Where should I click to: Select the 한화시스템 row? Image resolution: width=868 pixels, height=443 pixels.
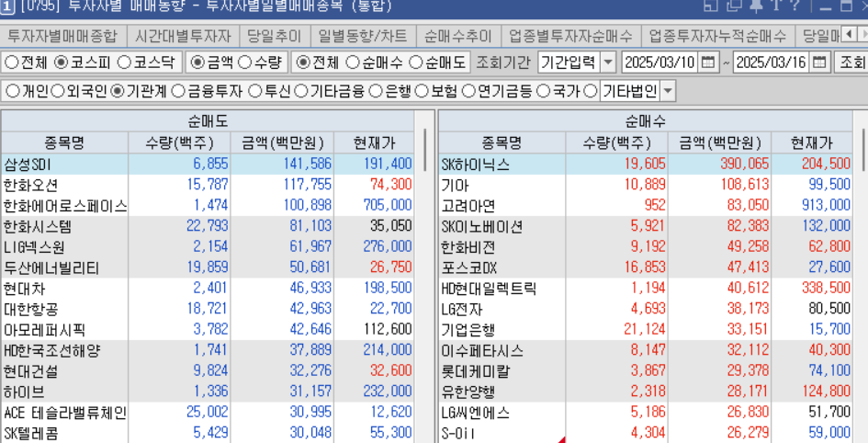[x=207, y=226]
